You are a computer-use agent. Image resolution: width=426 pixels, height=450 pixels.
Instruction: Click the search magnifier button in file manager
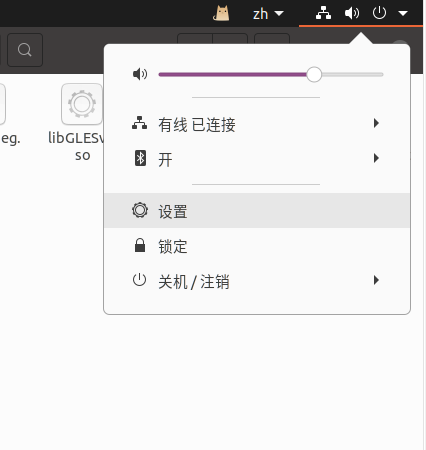tap(25, 50)
